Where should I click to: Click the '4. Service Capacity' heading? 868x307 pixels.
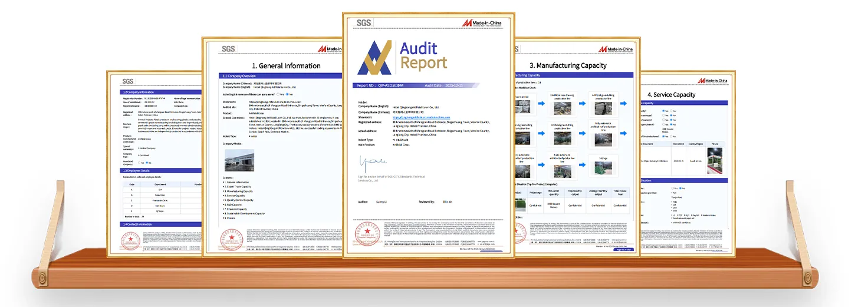[x=671, y=94]
